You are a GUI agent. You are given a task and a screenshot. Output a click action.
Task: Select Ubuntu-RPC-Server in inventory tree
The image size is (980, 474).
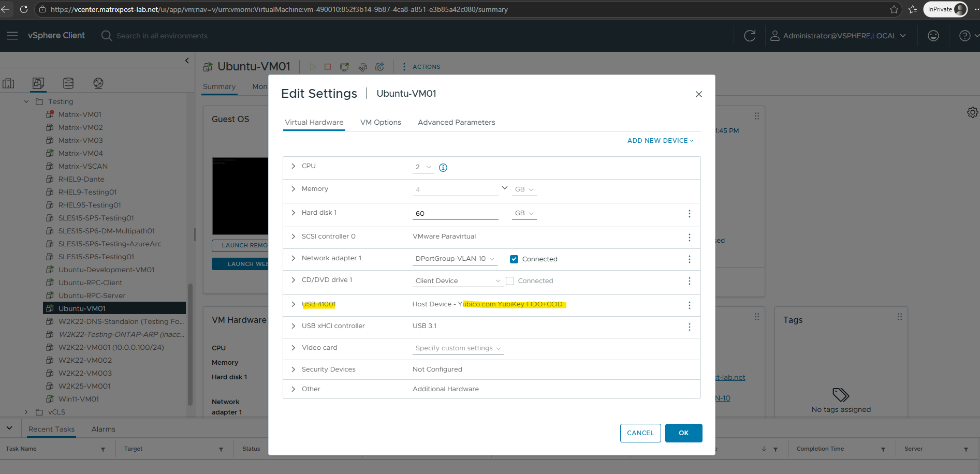[92, 296]
